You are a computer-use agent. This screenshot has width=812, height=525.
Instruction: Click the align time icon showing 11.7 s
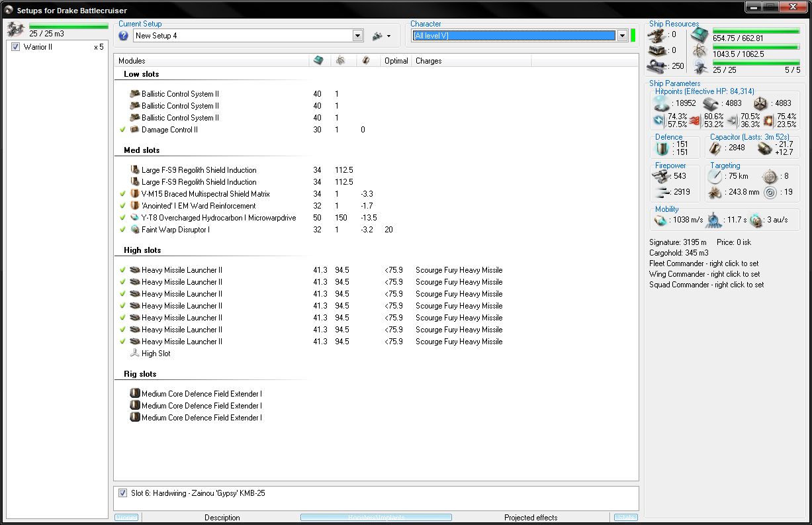(x=715, y=220)
